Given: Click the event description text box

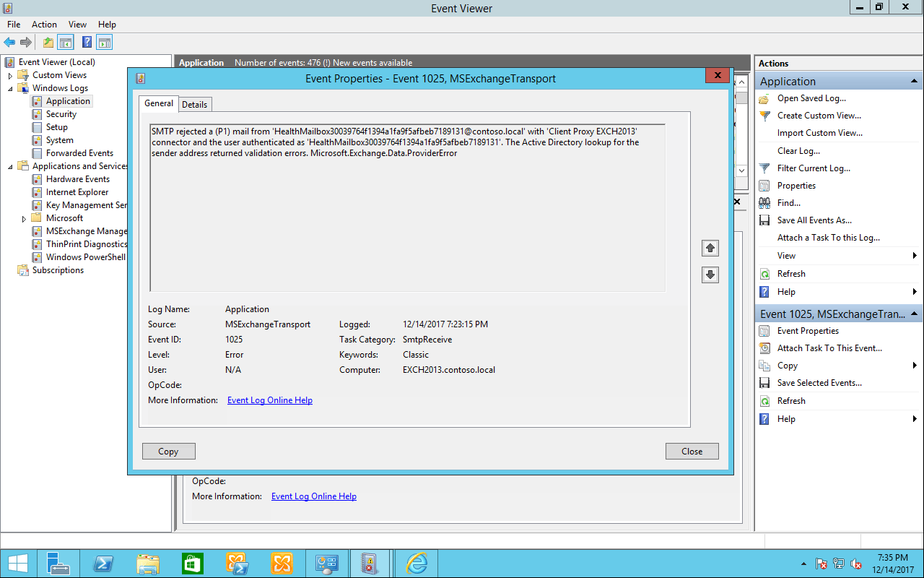Looking at the screenshot, I should (x=407, y=207).
